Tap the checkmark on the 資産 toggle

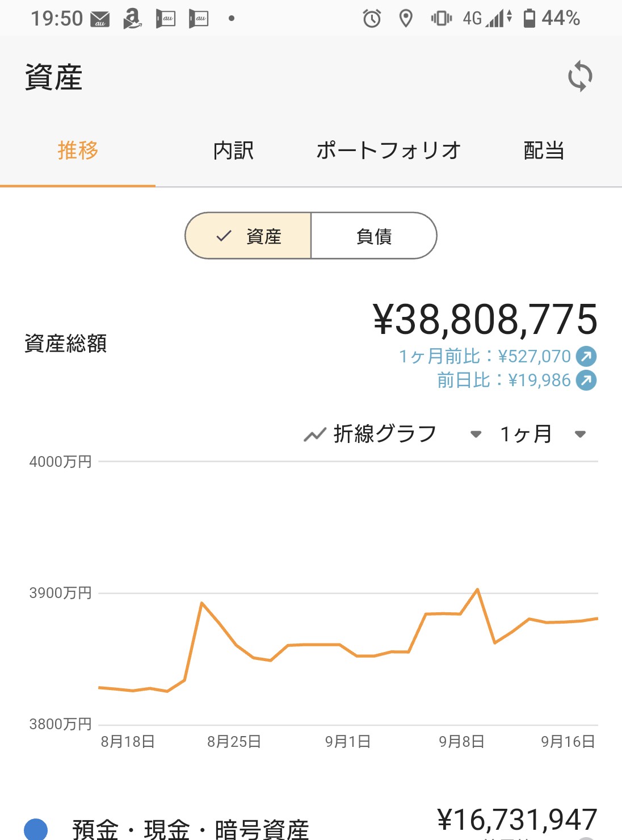(224, 236)
